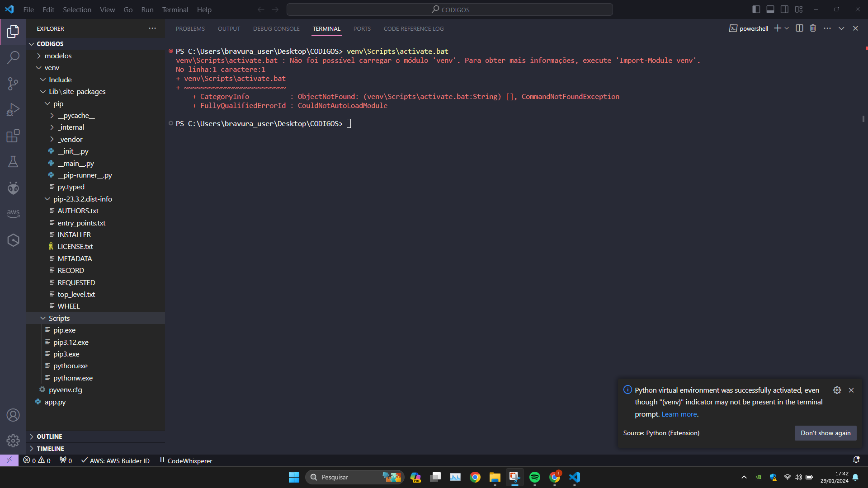Screen dimensions: 868x488
Task: Collapse the panel with the chevron down icon
Action: click(841, 28)
